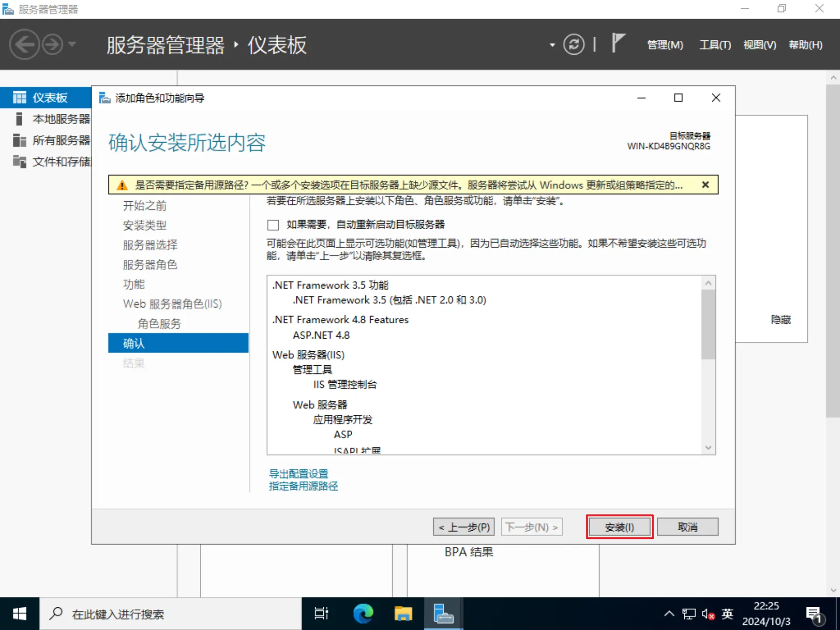The image size is (840, 630).
Task: Click the < 上一步(P) button
Action: coord(464,527)
